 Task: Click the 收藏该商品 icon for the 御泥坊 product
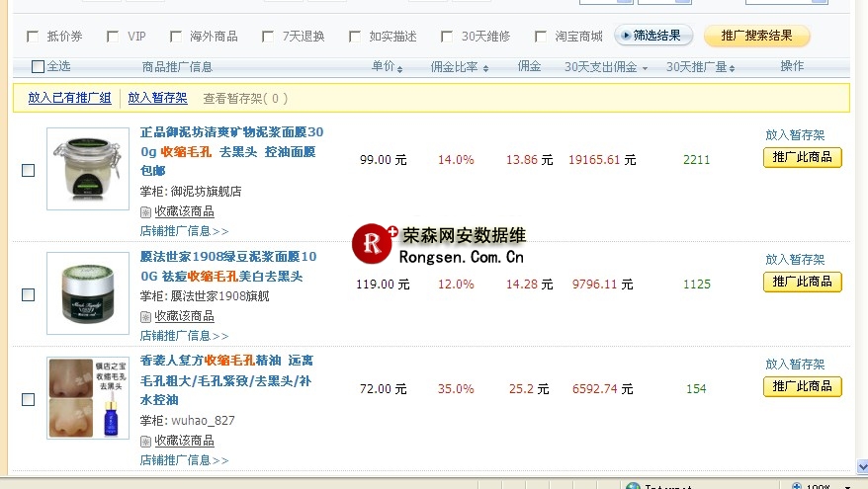pyautogui.click(x=145, y=211)
